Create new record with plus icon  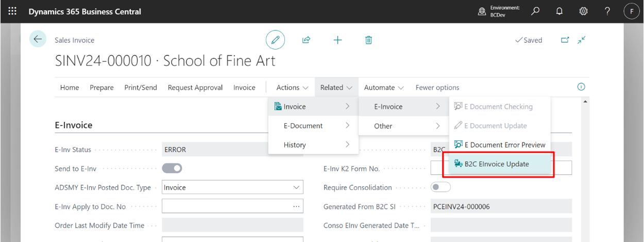(337, 40)
